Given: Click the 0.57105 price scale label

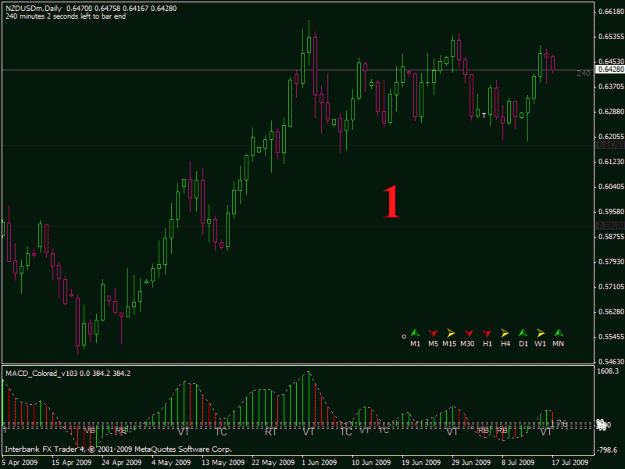Looking at the screenshot, I should point(611,287).
